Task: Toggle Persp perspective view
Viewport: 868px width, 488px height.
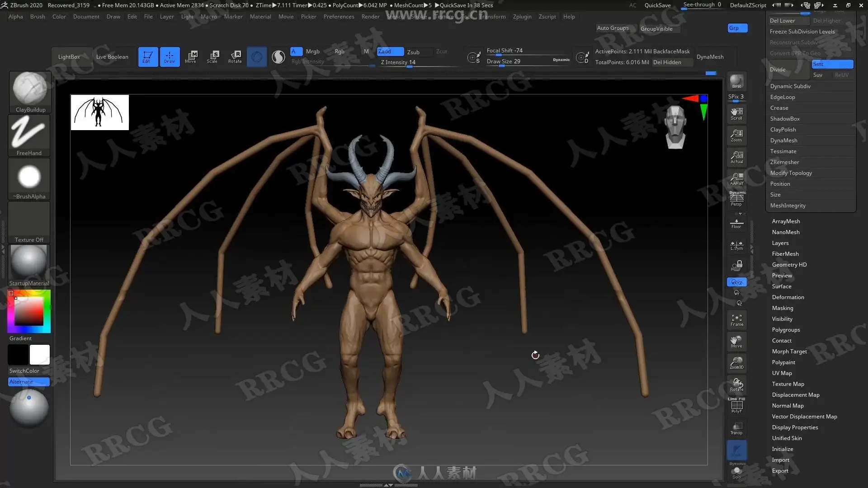Action: 736,199
